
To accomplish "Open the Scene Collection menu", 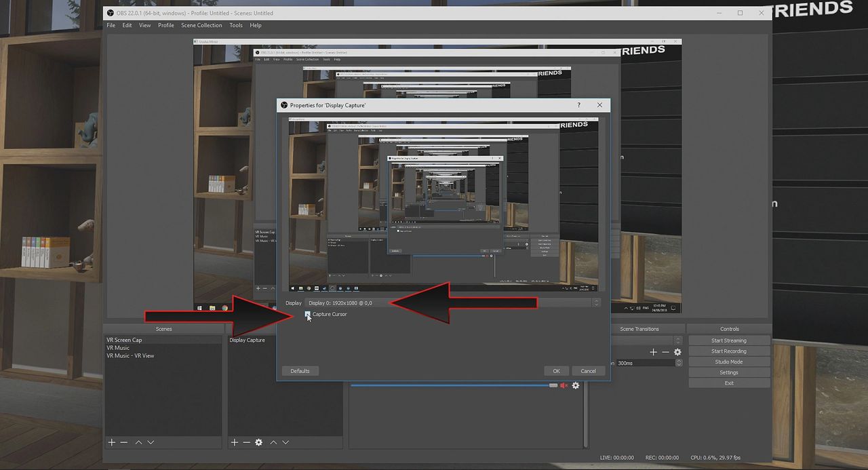I will click(x=201, y=25).
